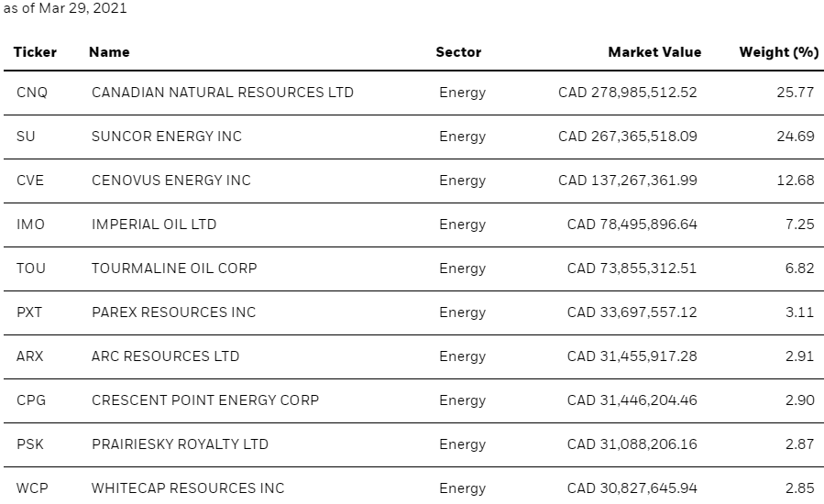Select the SU ticker row

(27, 137)
